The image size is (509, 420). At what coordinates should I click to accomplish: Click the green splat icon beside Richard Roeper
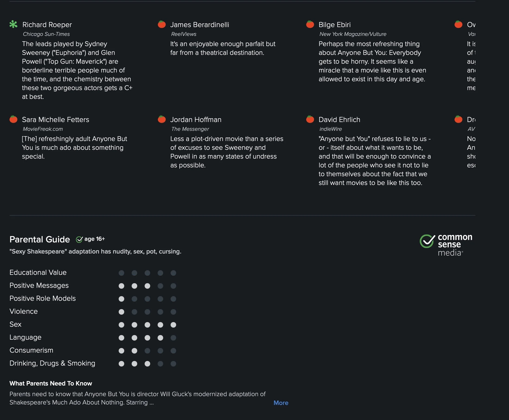click(13, 24)
